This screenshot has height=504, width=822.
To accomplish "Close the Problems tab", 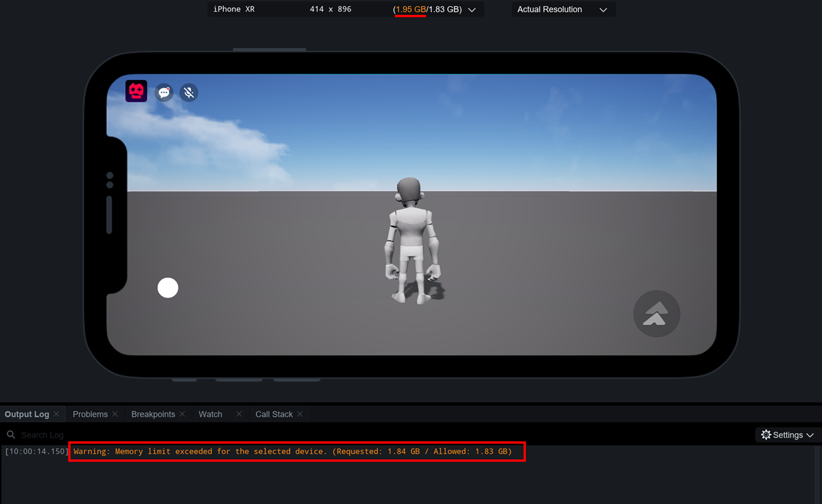I will click(115, 414).
